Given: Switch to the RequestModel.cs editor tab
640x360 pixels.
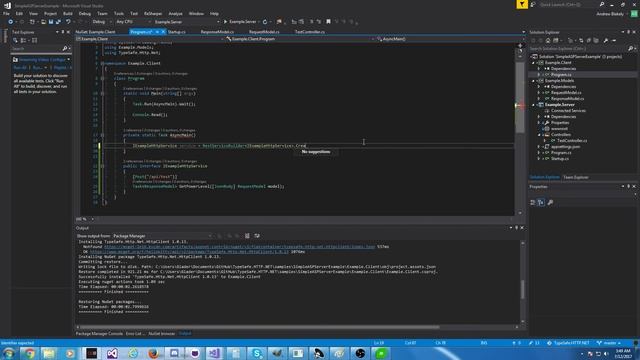Looking at the screenshot, I should [264, 32].
